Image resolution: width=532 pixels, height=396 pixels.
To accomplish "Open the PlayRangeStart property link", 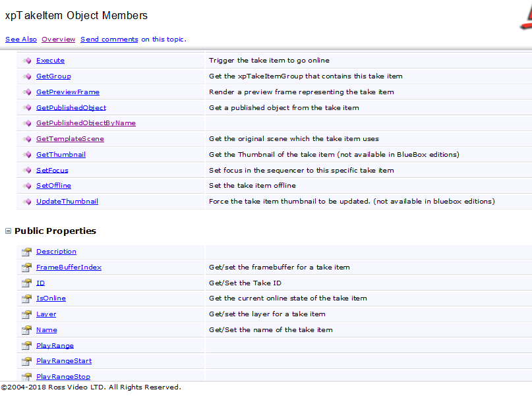I will [x=64, y=361].
